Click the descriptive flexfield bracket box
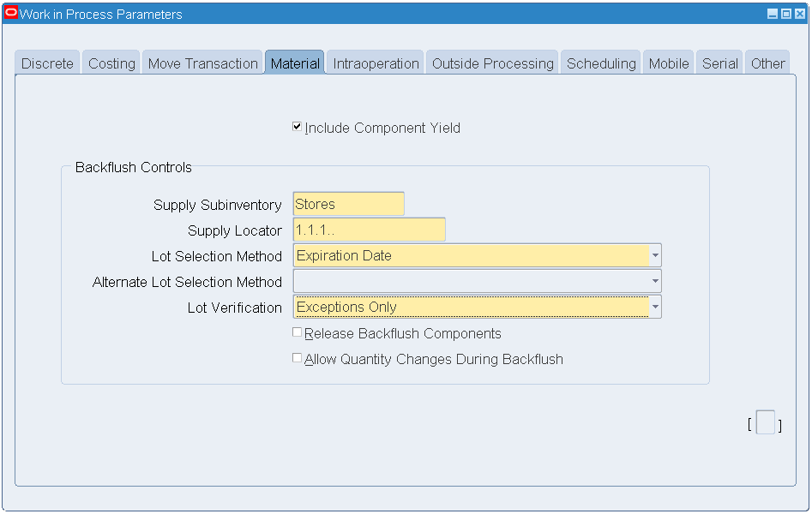Screen dimensions: 812x514 pos(766,422)
